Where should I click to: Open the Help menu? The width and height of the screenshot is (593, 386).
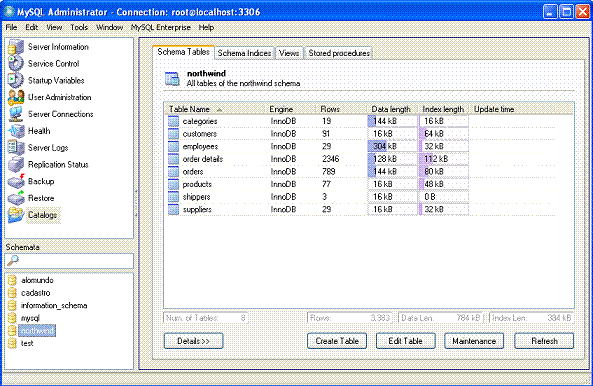point(206,27)
